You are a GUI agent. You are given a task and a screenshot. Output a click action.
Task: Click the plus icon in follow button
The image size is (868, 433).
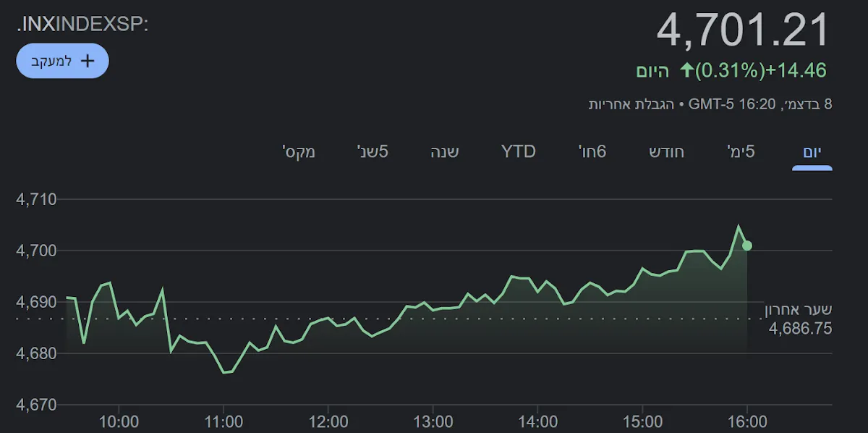click(x=88, y=61)
